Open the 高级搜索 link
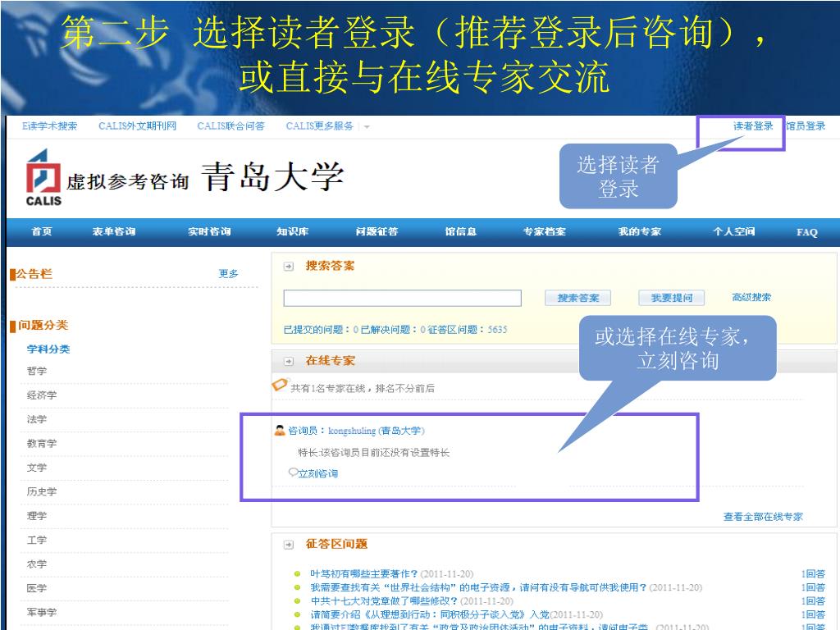The height and width of the screenshot is (630, 840). point(751,297)
